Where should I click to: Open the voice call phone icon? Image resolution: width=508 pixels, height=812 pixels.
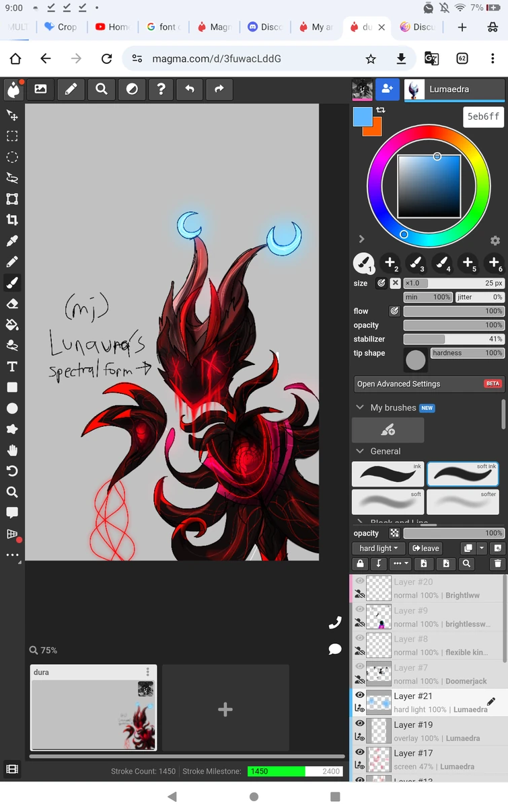[x=335, y=622]
